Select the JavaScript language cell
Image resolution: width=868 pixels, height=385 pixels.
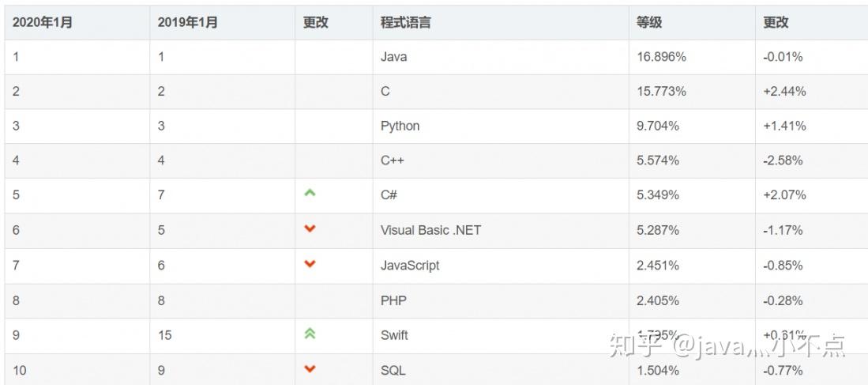[410, 266]
